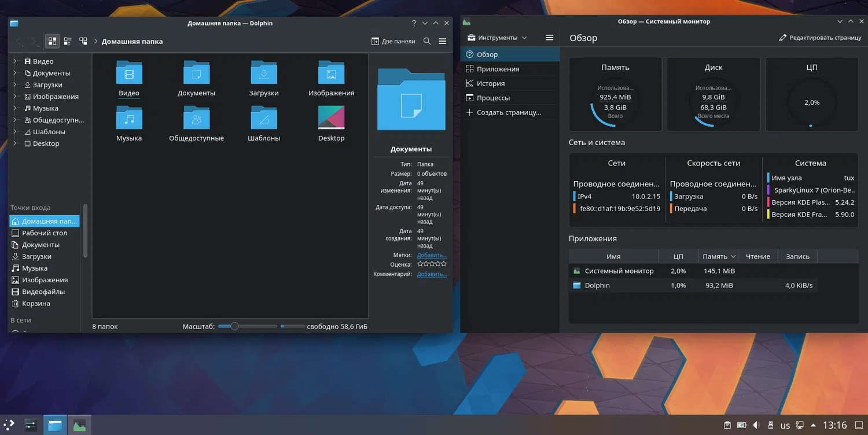Open the Инструменты dropdown in System Monitor

498,38
